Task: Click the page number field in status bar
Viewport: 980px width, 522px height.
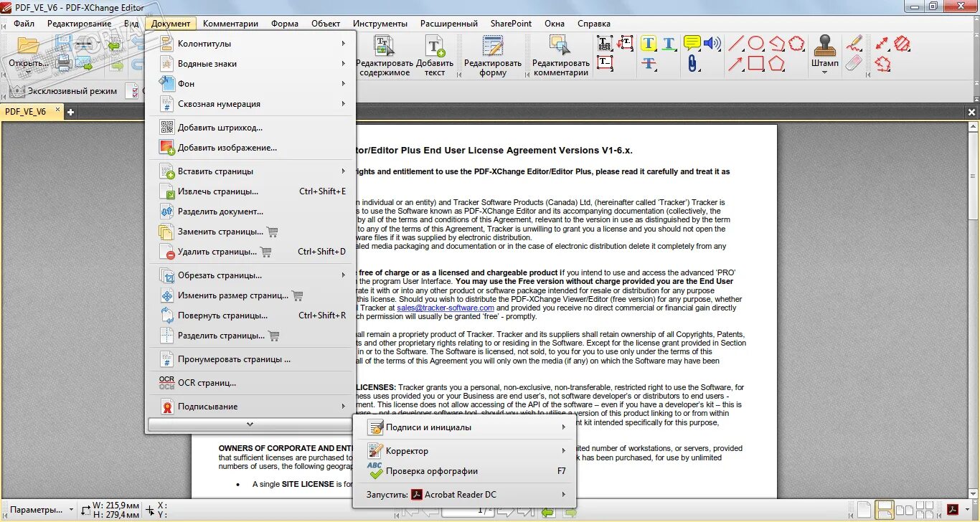Action: point(468,511)
